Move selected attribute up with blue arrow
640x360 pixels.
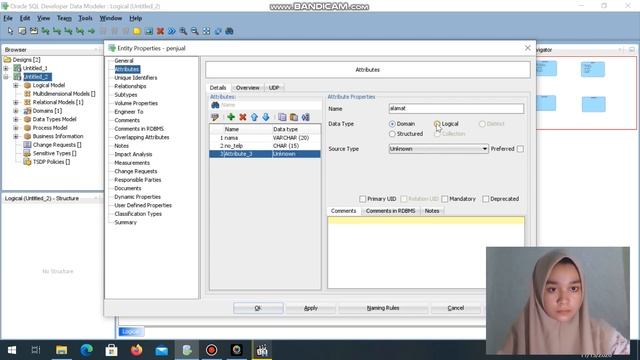[x=254, y=117]
